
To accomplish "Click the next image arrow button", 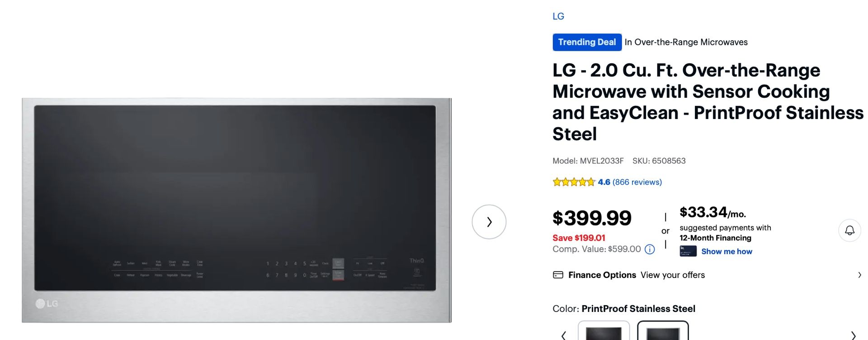I will [x=489, y=222].
